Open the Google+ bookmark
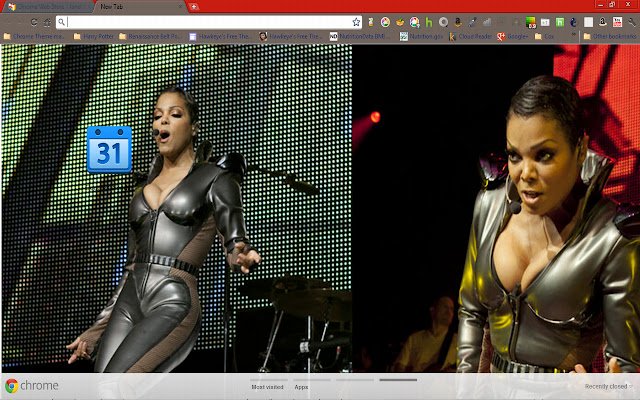 click(x=513, y=36)
